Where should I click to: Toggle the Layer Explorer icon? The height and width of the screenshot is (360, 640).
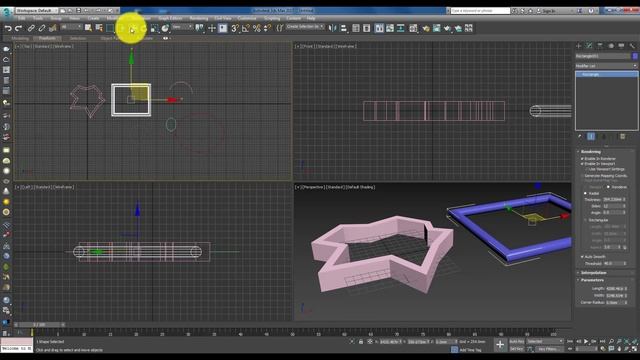(x=367, y=28)
